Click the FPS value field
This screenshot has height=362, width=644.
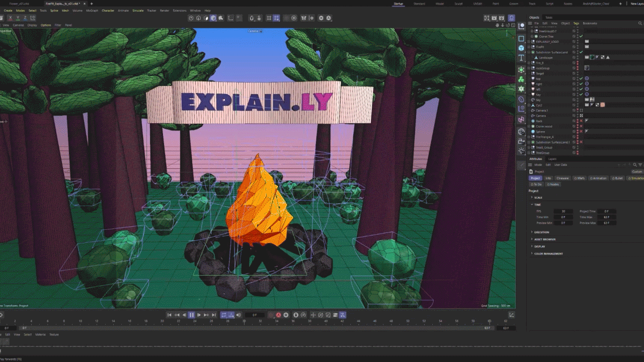coord(563,211)
